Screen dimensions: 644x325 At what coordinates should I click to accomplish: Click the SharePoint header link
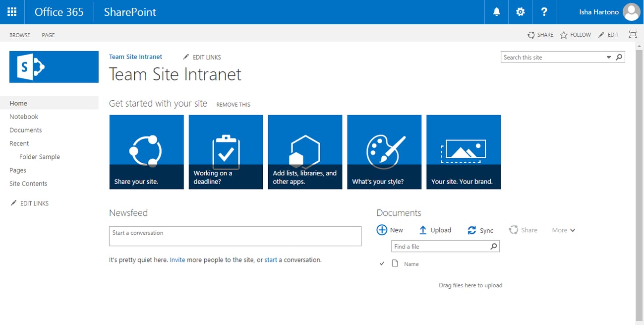click(130, 12)
